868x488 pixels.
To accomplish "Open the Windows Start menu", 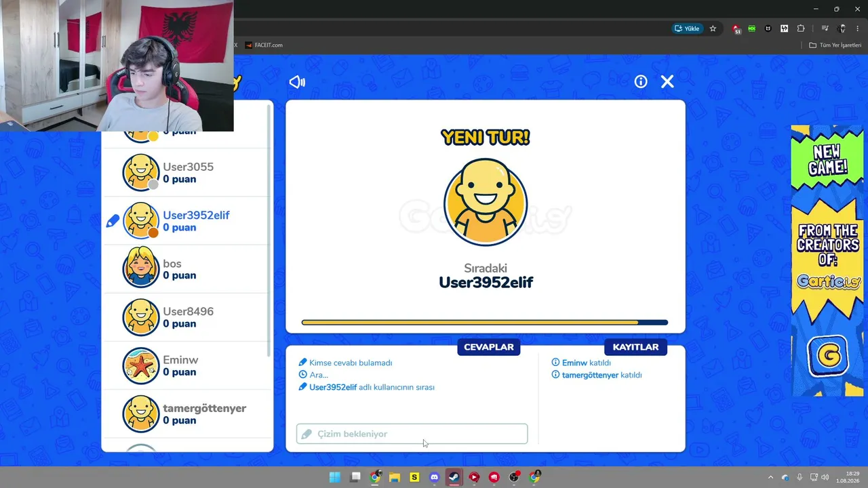I will tap(335, 477).
